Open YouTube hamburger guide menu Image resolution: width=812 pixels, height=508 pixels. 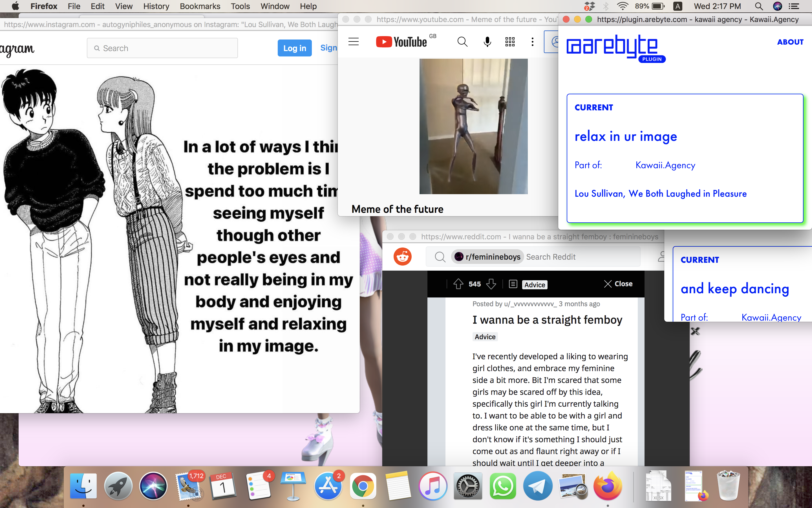pos(353,42)
